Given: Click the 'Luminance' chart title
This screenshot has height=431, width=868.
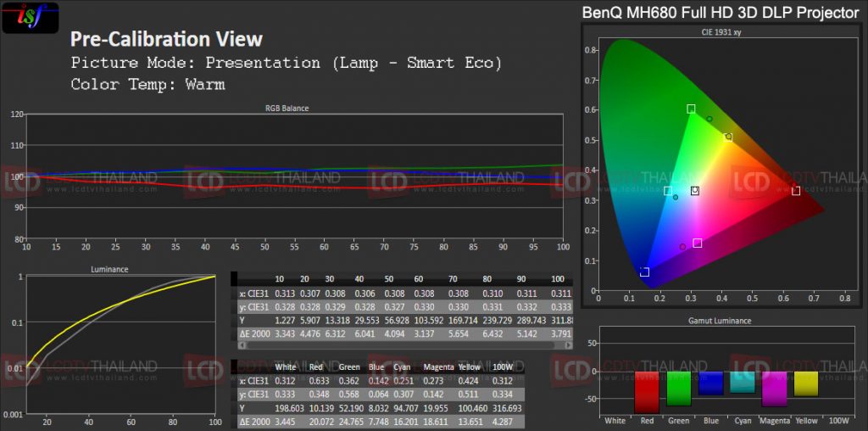Looking at the screenshot, I should (109, 269).
